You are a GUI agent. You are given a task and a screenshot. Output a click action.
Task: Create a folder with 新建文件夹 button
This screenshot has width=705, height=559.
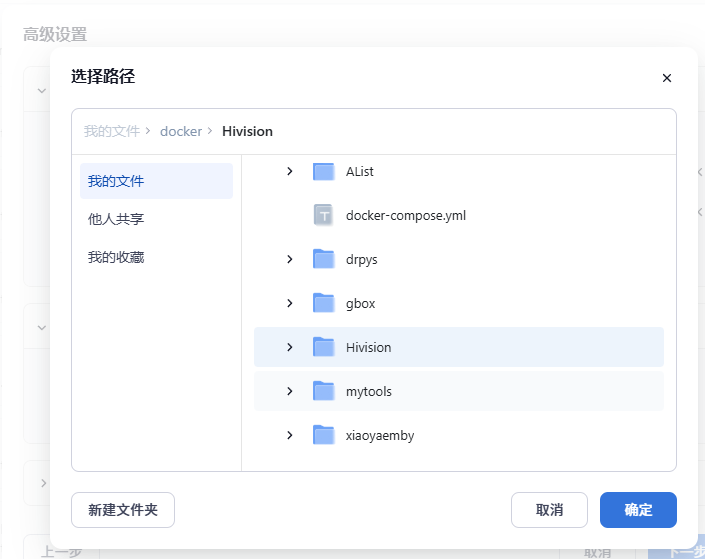123,510
